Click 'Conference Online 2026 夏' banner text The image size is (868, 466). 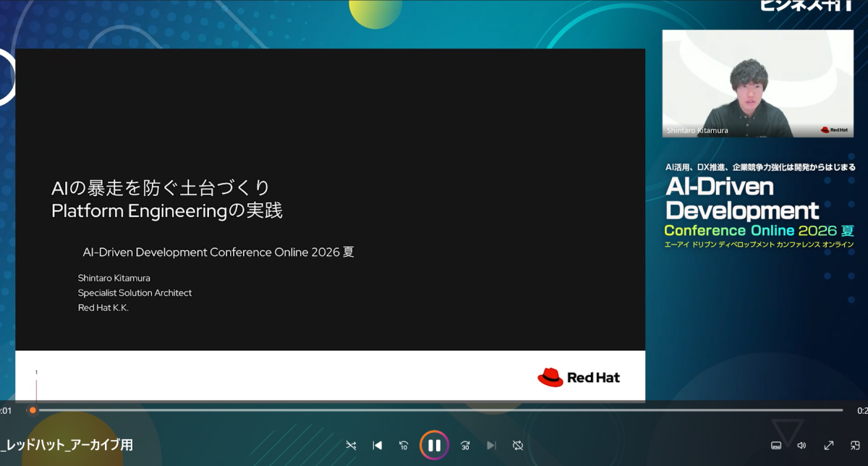(759, 231)
